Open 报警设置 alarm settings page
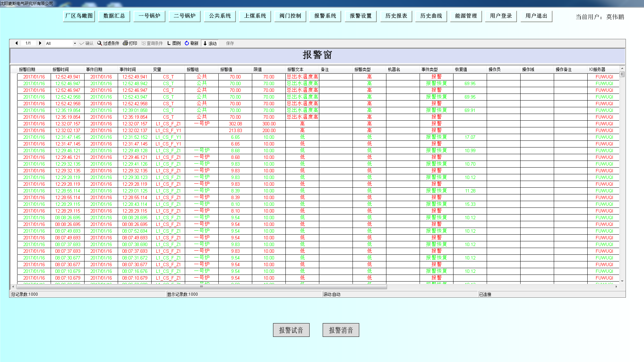Viewport: 644px width, 362px height. [361, 16]
